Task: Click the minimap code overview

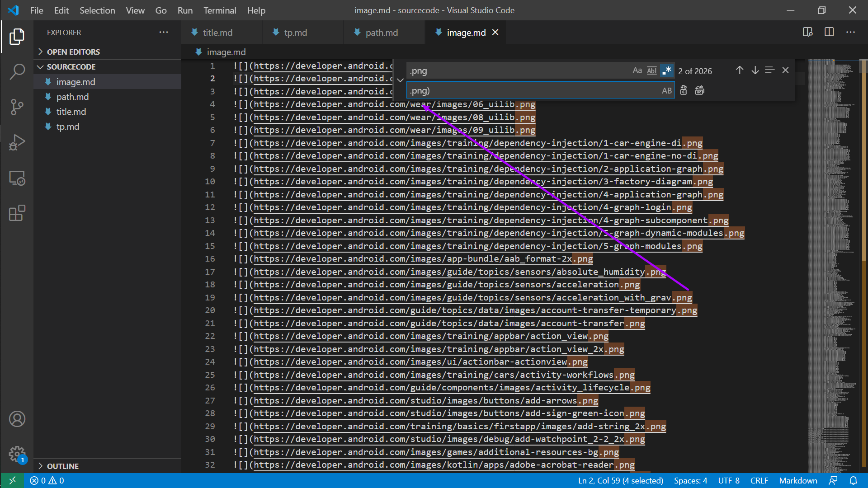Action: [832, 226]
